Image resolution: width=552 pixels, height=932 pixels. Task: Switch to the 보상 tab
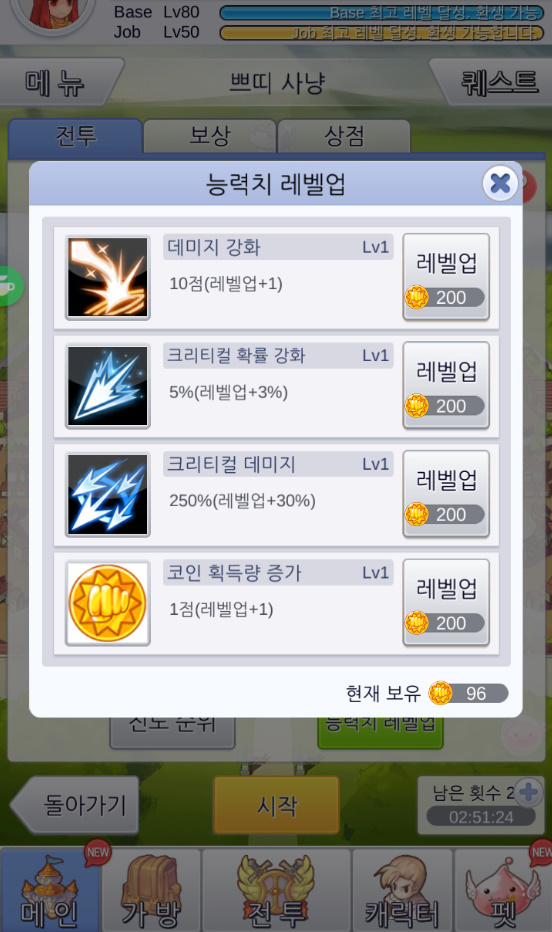pyautogui.click(x=210, y=136)
